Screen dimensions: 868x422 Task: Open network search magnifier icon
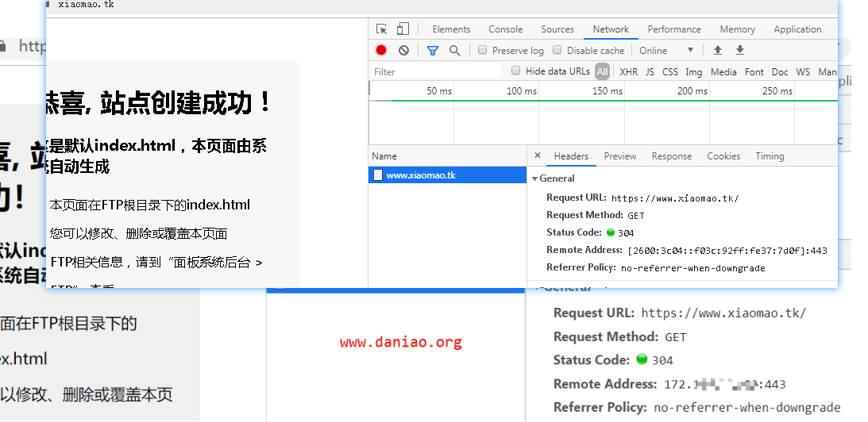454,50
